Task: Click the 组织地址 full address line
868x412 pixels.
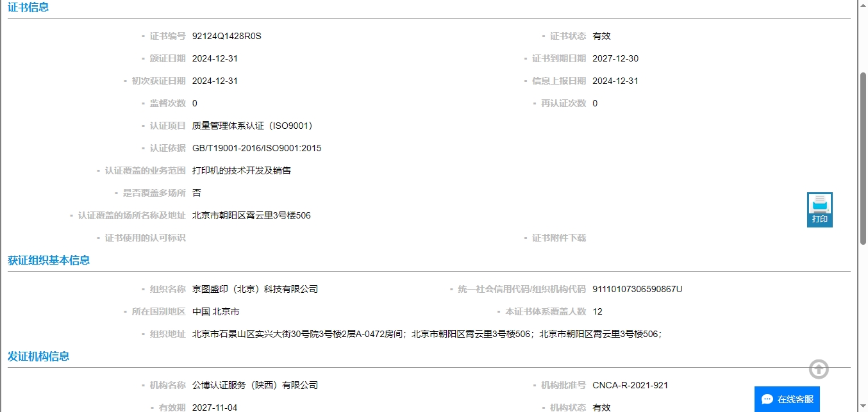Action: tap(427, 334)
